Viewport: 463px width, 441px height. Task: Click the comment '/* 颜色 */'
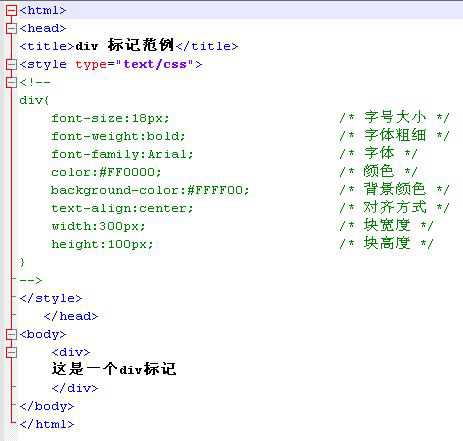pyautogui.click(x=378, y=171)
